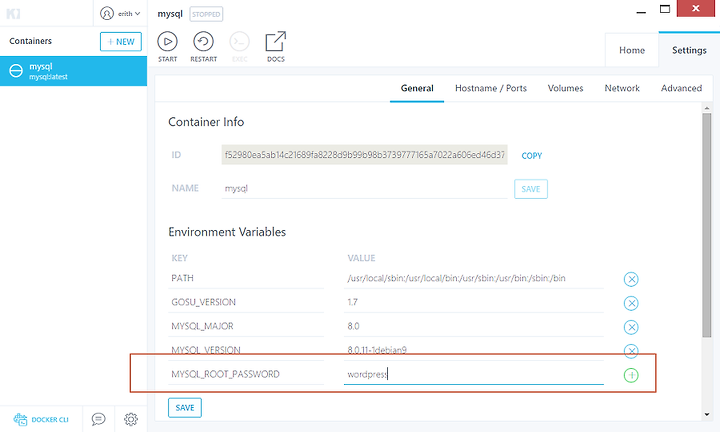Screen dimensions: 720x432
Task: Open preferences gear icon
Action: [131, 419]
